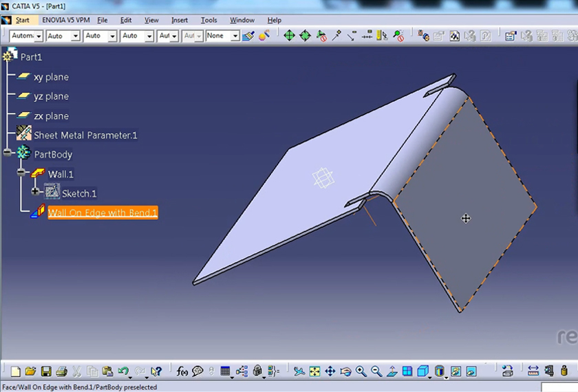Collapse the PartBody tree node

[x=8, y=153]
